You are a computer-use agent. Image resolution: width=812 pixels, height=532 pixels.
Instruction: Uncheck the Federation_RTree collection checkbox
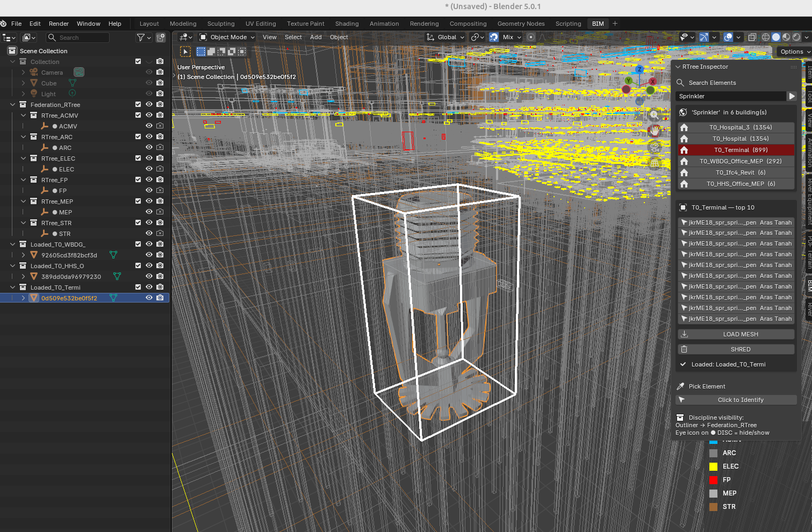click(x=138, y=104)
